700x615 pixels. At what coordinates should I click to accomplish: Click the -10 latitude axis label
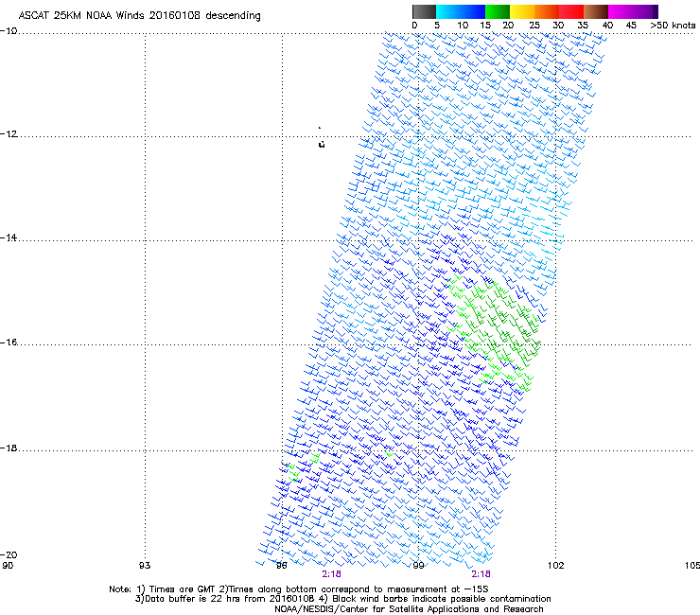click(9, 30)
